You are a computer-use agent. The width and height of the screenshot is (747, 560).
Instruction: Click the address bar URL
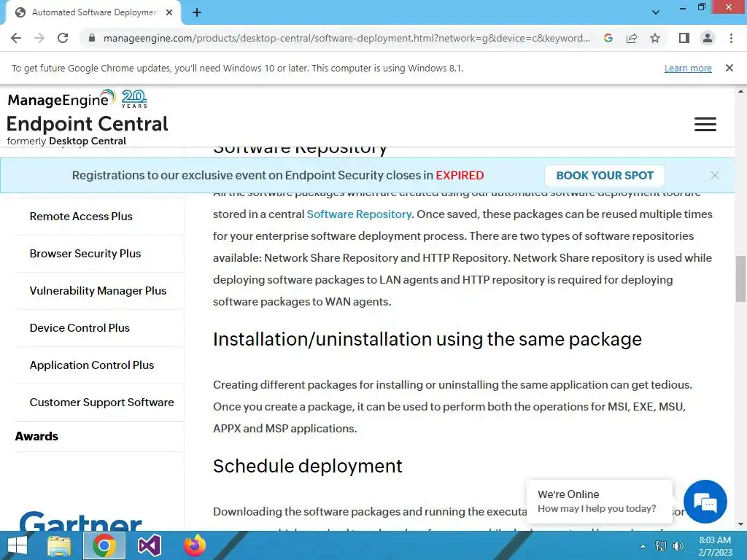click(x=347, y=38)
